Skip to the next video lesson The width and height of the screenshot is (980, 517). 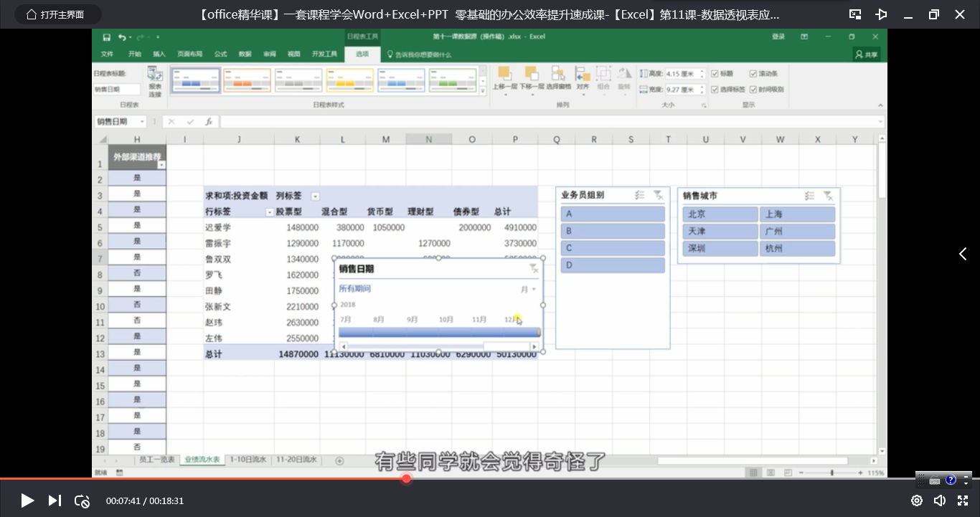55,501
